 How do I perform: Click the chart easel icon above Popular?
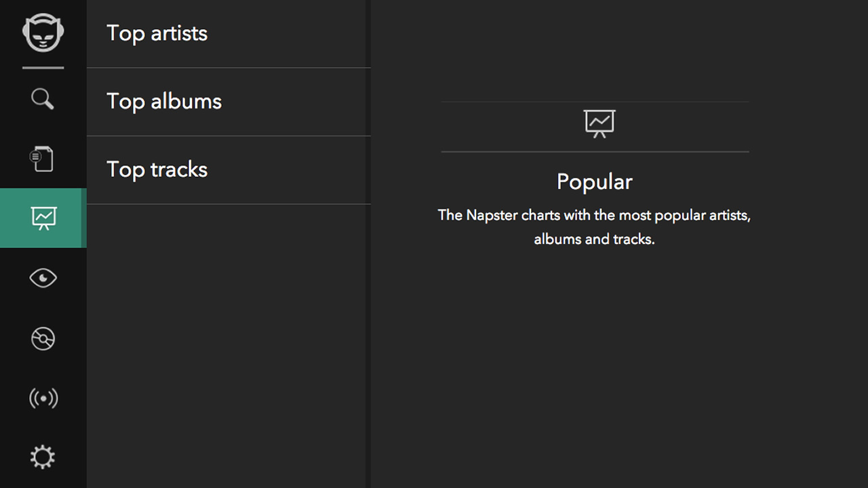pyautogui.click(x=599, y=124)
